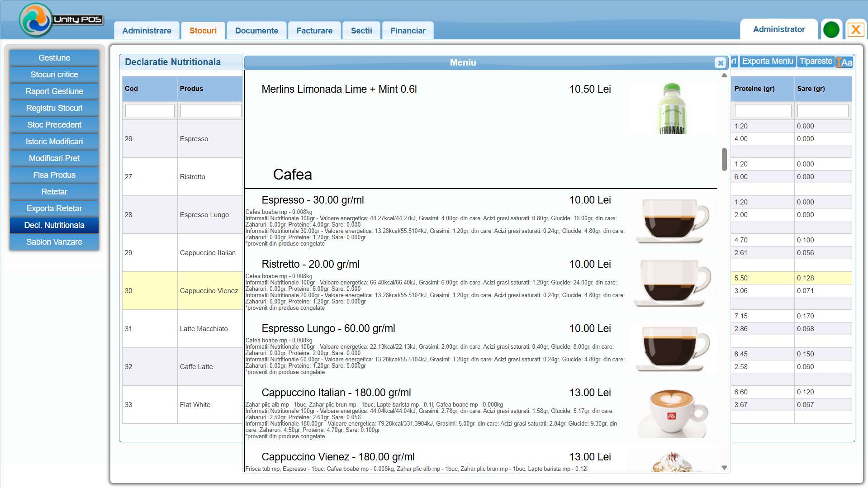Focus the Proteine (gr) filter field
Image resolution: width=868 pixels, height=488 pixels.
[x=763, y=110]
